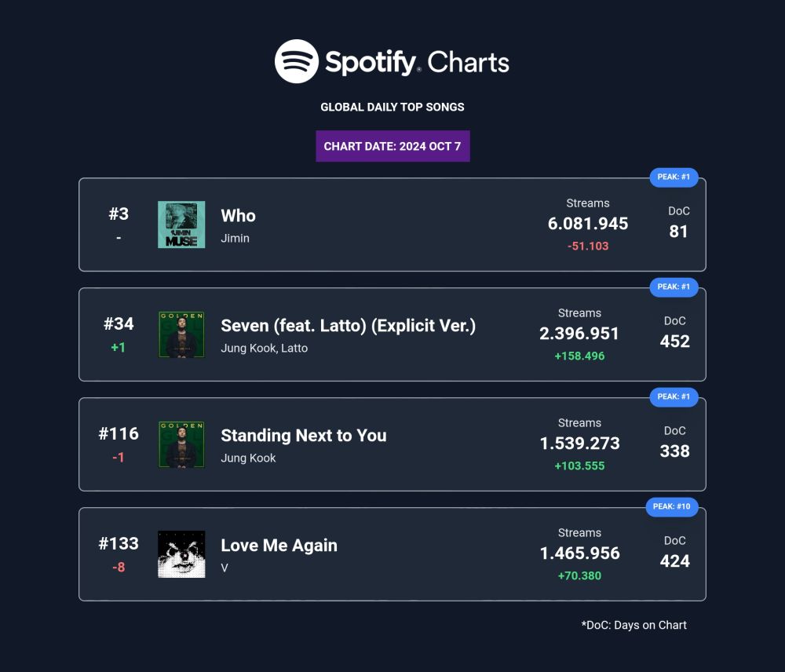Click the Peak #1 badge on Who
The height and width of the screenshot is (672, 785).
(674, 177)
